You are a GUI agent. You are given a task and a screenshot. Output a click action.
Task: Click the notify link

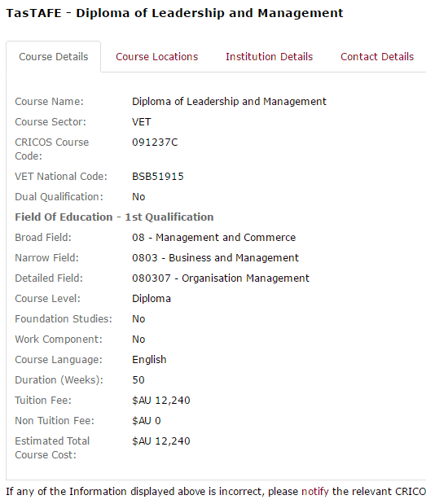click(314, 492)
